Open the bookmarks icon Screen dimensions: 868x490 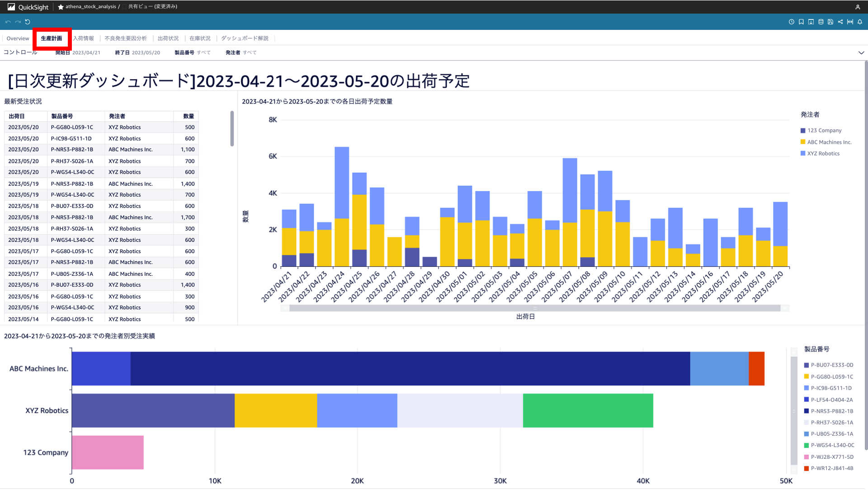click(x=801, y=22)
